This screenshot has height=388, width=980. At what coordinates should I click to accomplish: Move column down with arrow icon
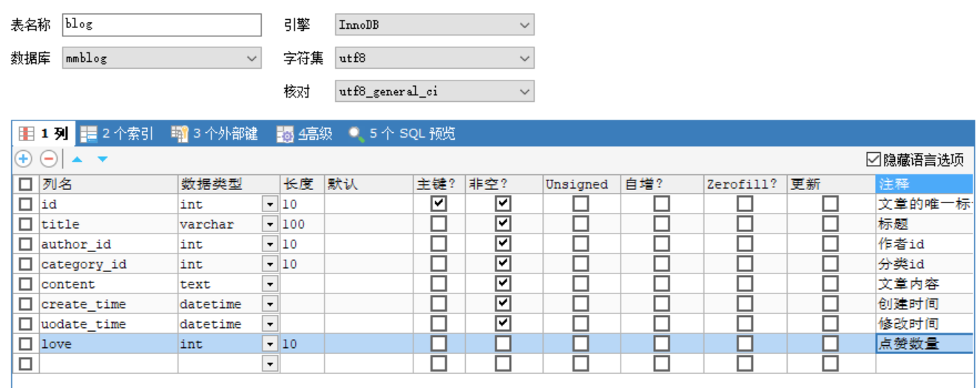[x=102, y=158]
